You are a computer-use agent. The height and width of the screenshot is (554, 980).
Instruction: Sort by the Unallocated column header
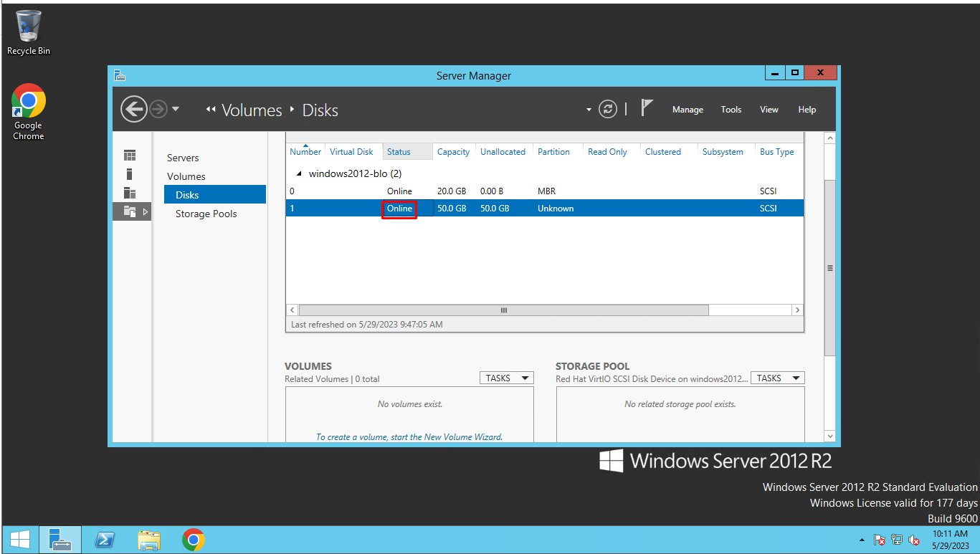pos(503,152)
